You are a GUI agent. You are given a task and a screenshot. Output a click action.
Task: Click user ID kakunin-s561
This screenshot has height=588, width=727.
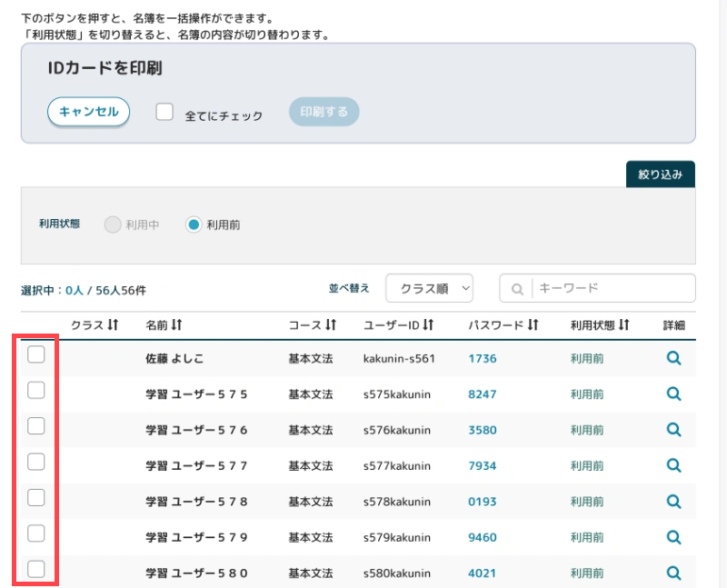(x=399, y=358)
